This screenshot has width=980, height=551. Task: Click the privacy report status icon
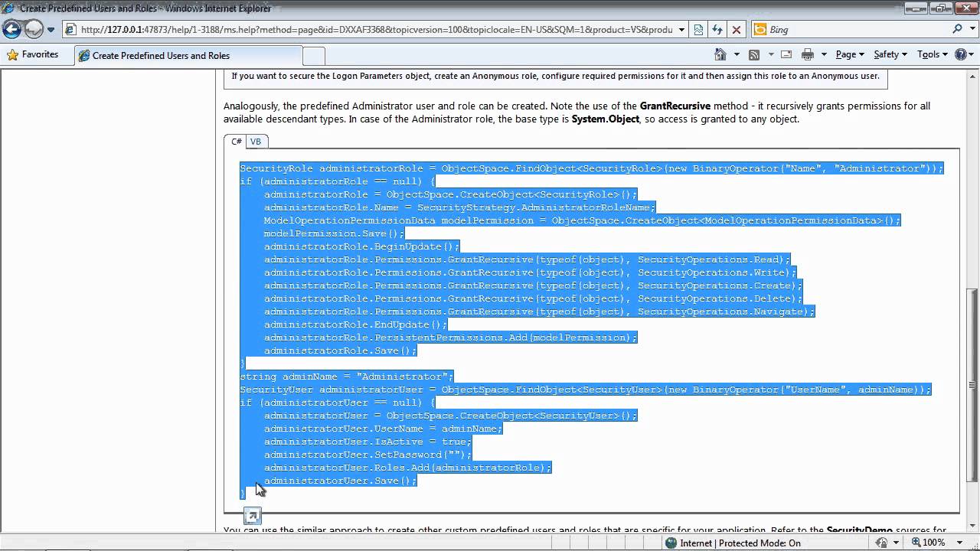coord(881,543)
